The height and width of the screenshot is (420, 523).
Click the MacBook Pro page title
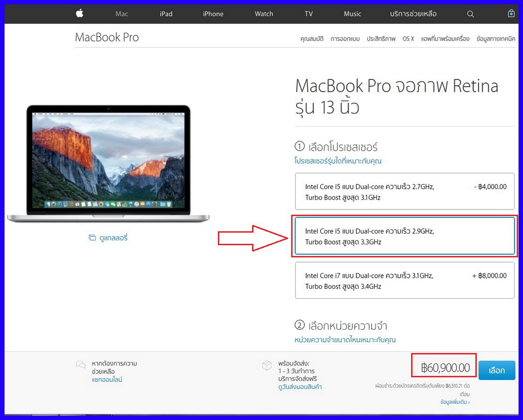coord(107,37)
